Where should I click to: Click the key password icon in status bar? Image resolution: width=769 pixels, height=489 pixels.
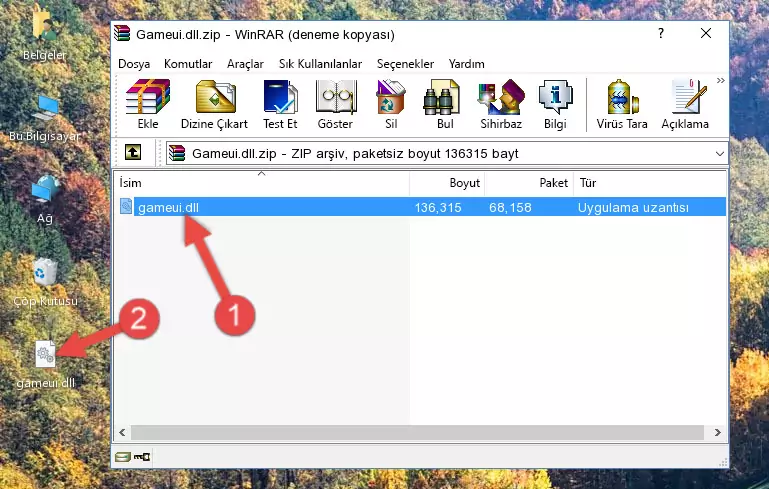click(x=142, y=457)
